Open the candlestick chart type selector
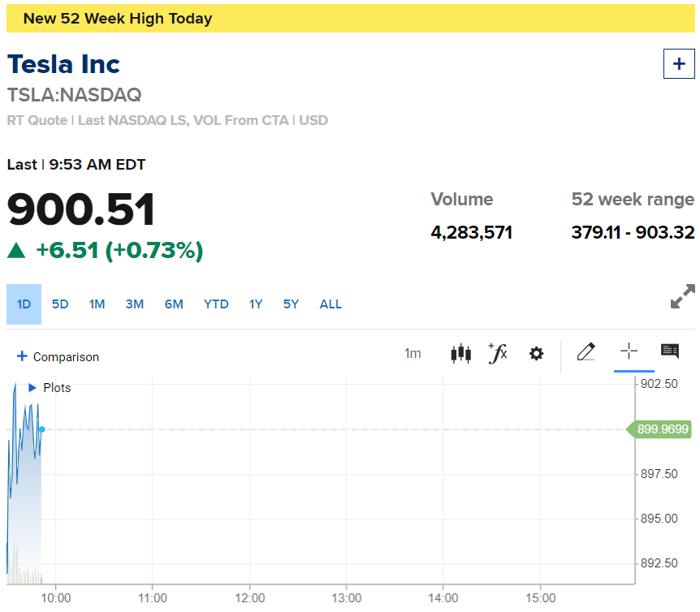 (x=460, y=354)
